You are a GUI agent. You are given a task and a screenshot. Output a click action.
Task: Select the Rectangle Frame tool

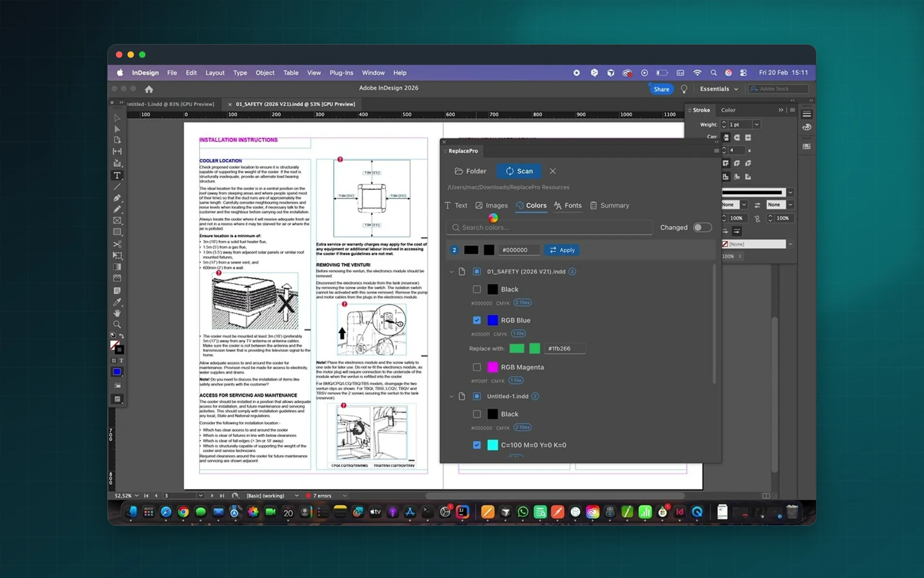coord(117,221)
